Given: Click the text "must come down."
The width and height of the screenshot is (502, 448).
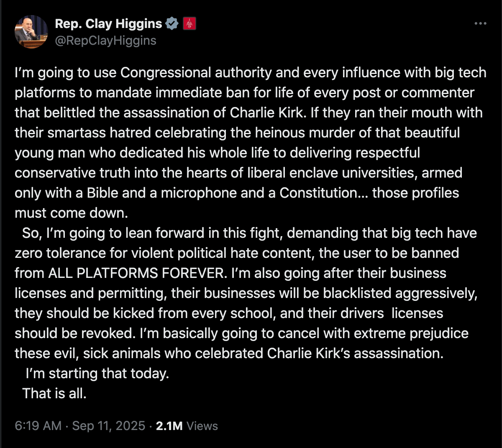Looking at the screenshot, I should (x=71, y=213).
